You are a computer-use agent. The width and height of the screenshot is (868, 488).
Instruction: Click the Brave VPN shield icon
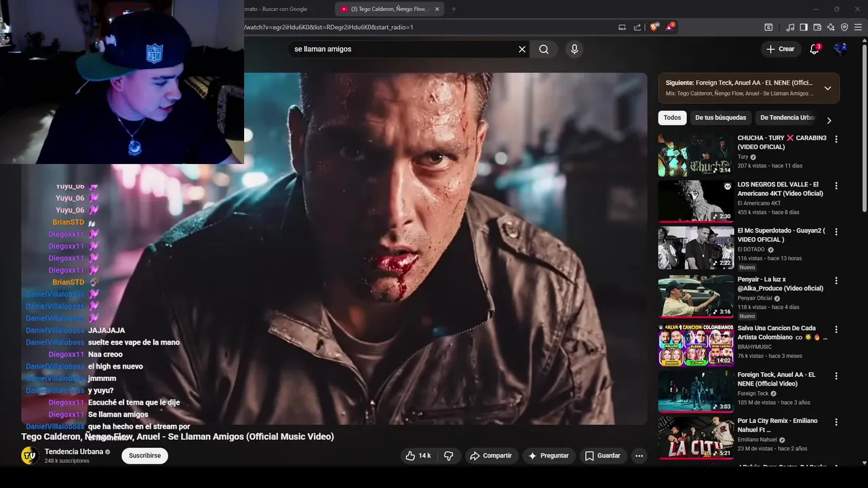click(x=844, y=27)
